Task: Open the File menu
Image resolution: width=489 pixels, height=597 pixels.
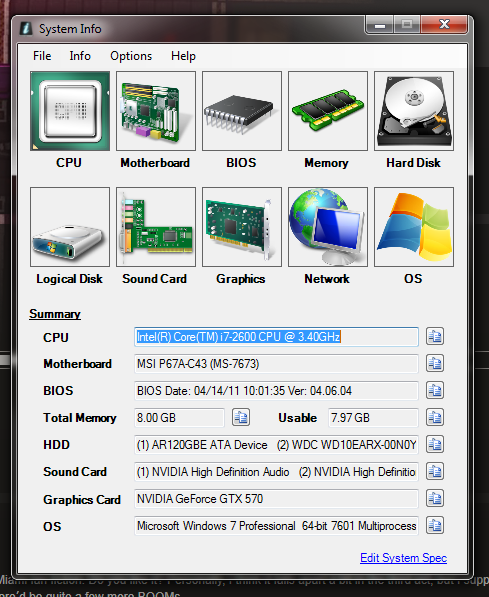Action: tap(42, 56)
